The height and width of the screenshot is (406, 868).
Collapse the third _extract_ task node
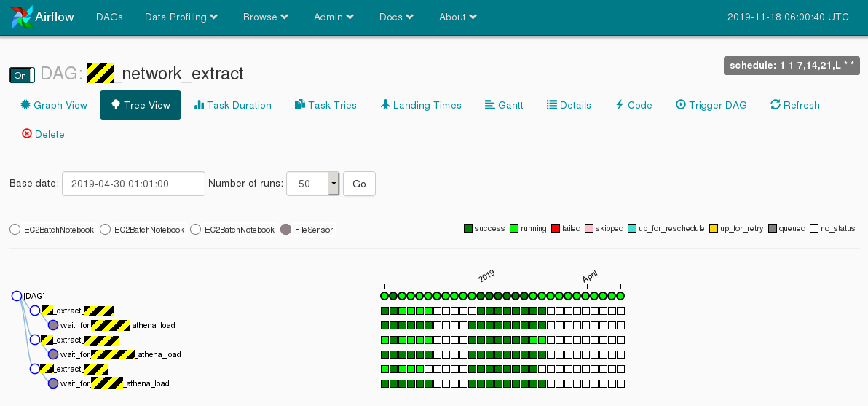point(35,369)
